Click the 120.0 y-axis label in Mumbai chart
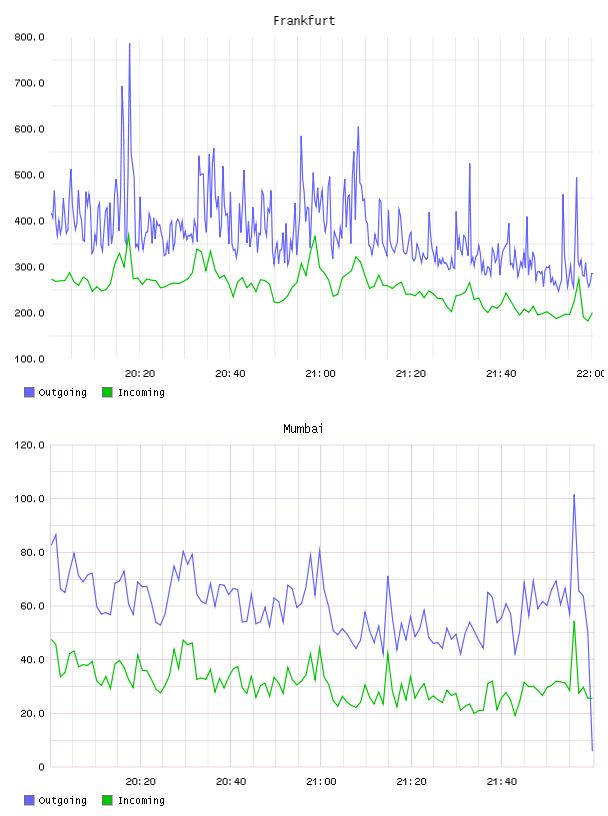This screenshot has height=816, width=608. point(29,445)
